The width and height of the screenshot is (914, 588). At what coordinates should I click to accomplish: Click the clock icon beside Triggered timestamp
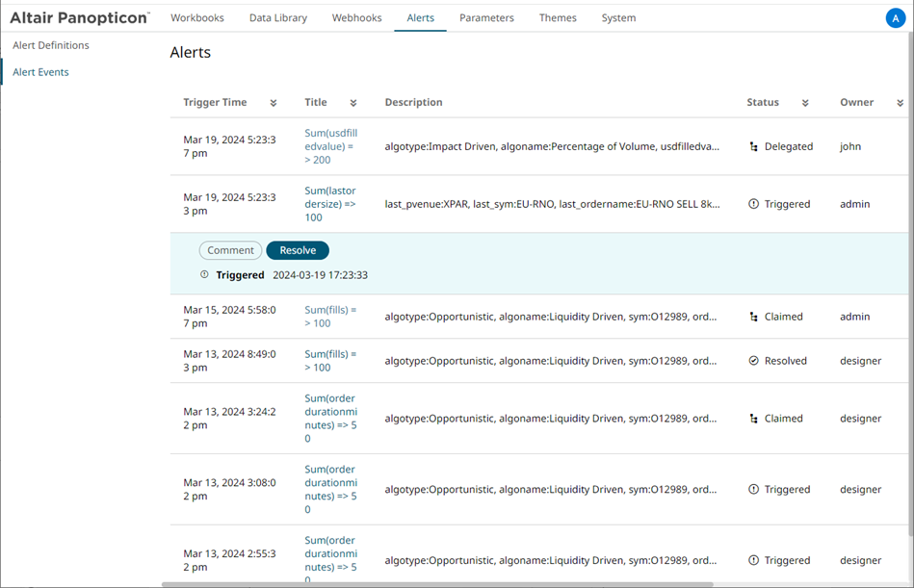pos(204,275)
